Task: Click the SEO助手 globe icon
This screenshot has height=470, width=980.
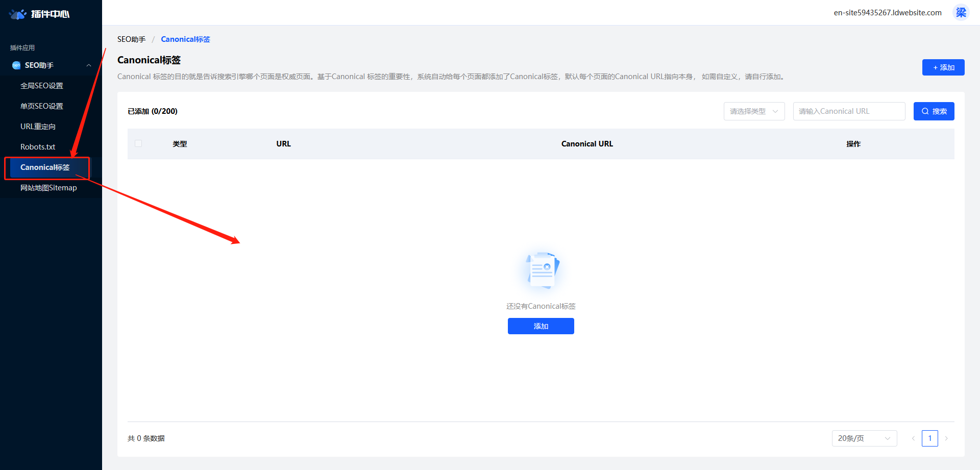Action: [16, 65]
